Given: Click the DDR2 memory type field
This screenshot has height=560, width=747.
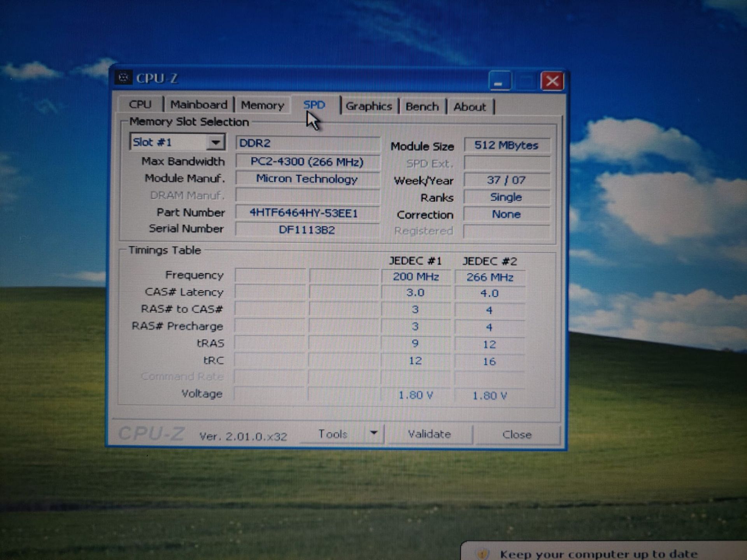Looking at the screenshot, I should click(308, 143).
